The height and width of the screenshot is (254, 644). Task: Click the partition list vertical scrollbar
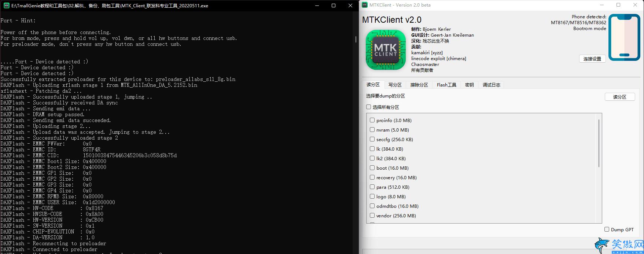(x=599, y=143)
